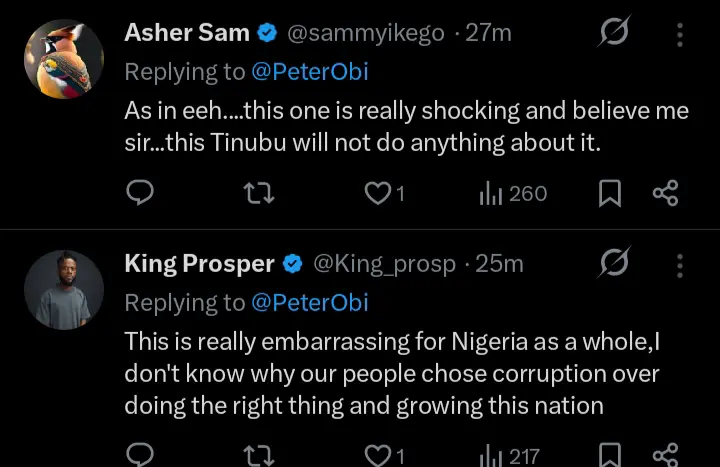The width and height of the screenshot is (720, 467).
Task: View analytics for King Prosper's tweet
Action: coord(511,456)
